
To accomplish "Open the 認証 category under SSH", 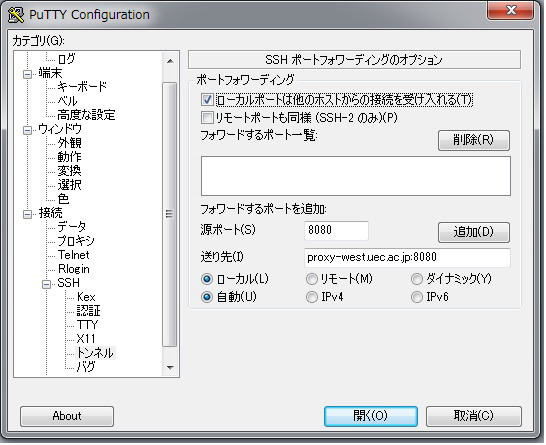I will (88, 311).
